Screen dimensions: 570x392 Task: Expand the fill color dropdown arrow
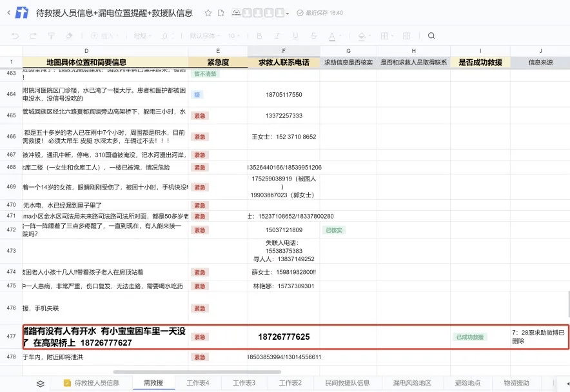coord(370,36)
